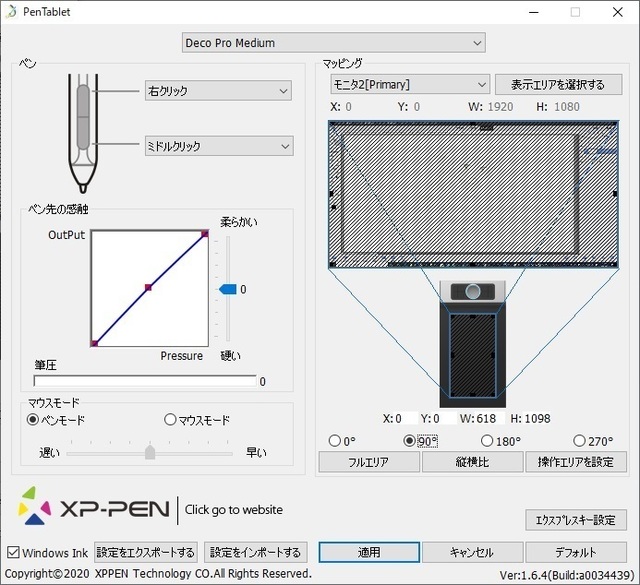Image resolution: width=640 pixels, height=585 pixels.
Task: Click the tablet working area preview
Action: click(x=473, y=355)
